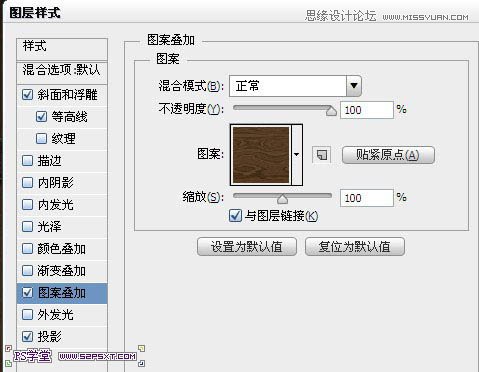This screenshot has height=372, width=479.
Task: Enable the 内发光 checkbox
Action: (27, 204)
